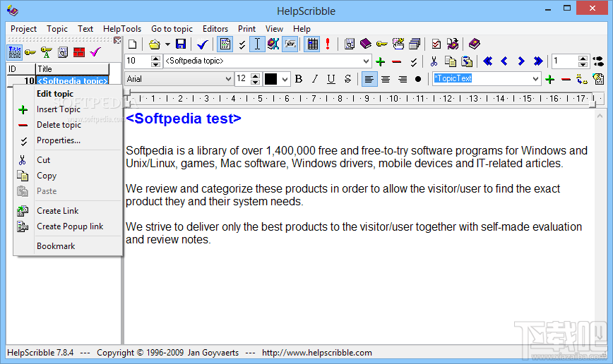Click the black font color swatch
Viewport: 613px width, 364px height.
(271, 79)
